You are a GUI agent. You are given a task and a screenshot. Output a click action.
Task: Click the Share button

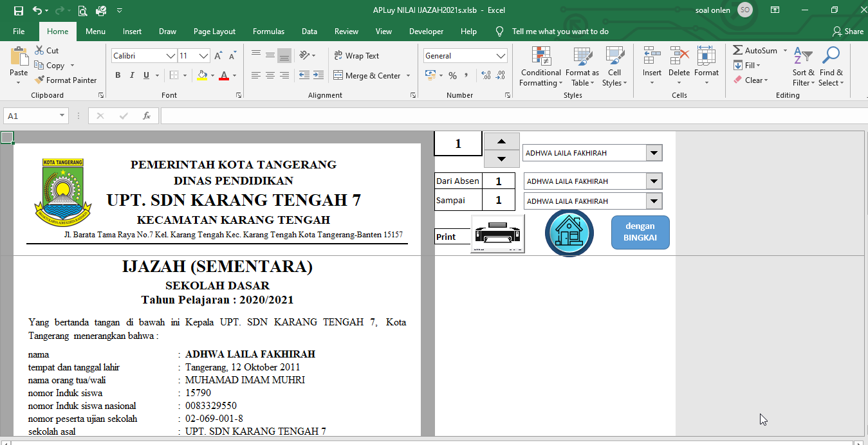pos(848,32)
